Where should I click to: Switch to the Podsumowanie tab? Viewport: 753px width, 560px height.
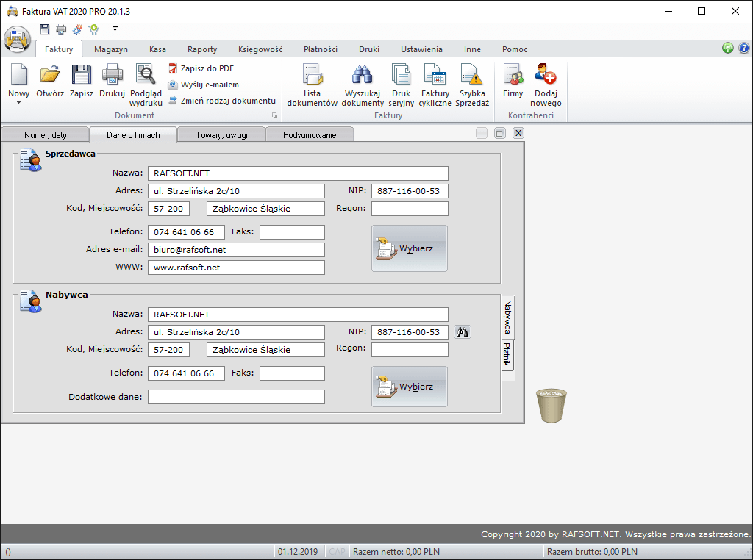pyautogui.click(x=310, y=134)
